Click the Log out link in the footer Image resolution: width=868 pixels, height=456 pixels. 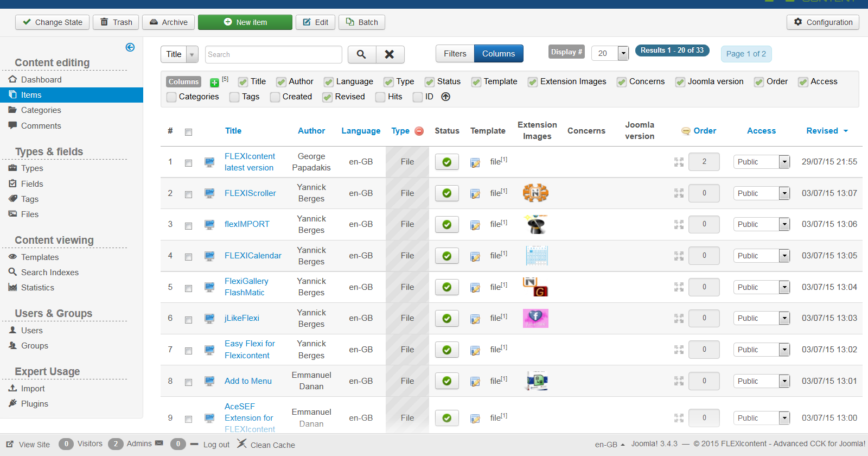coord(216,445)
